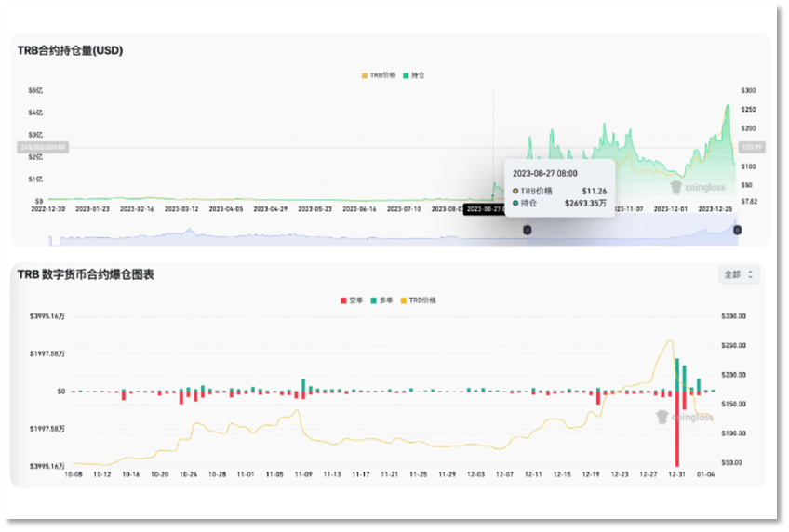Screen dimensions: 789x532
Task: Click the $250.00 axis label in the liquidation chart
Action: pyautogui.click(x=733, y=345)
